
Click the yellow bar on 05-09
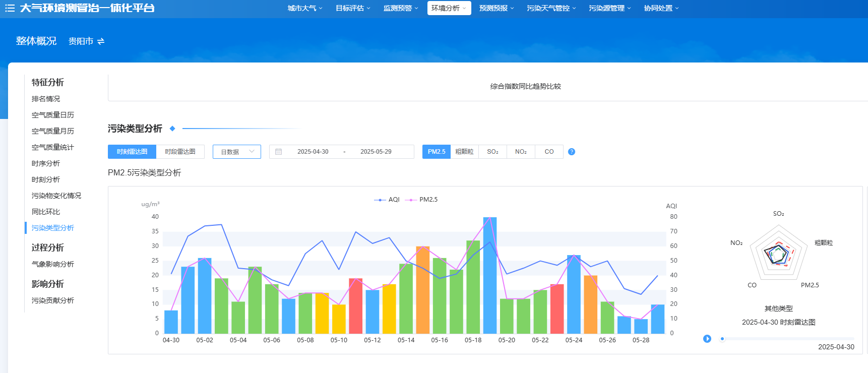tap(323, 313)
